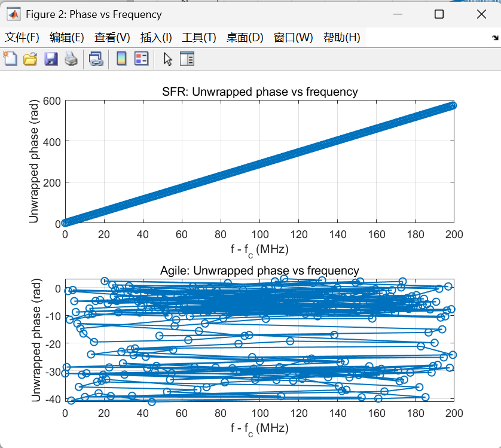Click the Agile scattered phase data plot
The height and width of the screenshot is (448, 501).
(259, 340)
